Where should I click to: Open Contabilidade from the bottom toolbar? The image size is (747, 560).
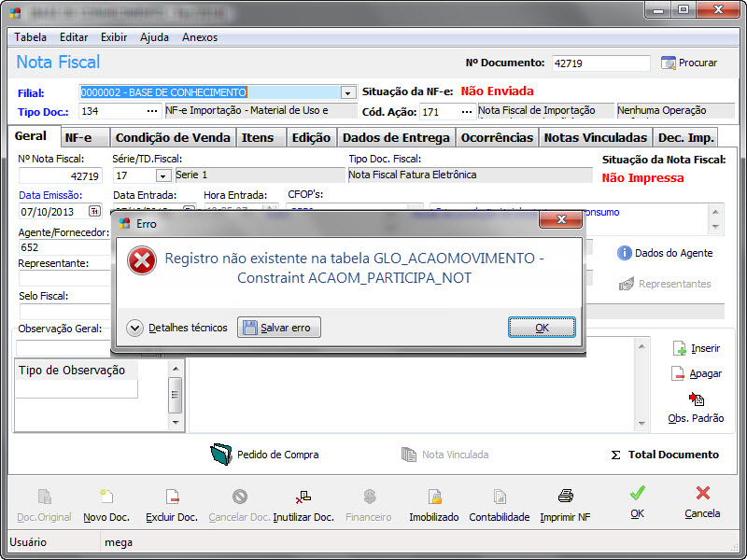point(500,497)
